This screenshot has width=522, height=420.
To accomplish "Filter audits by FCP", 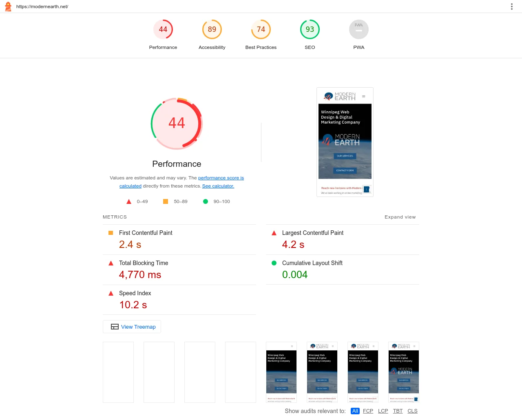I will [x=368, y=411].
